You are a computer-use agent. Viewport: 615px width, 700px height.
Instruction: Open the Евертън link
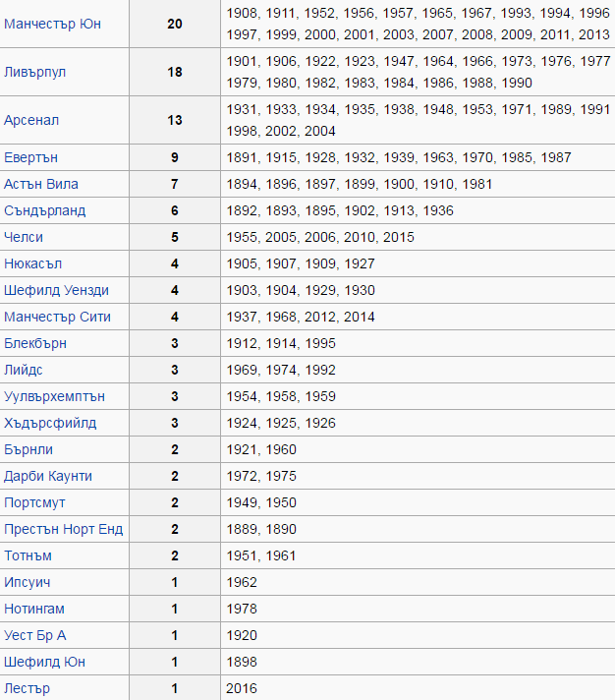(x=30, y=157)
